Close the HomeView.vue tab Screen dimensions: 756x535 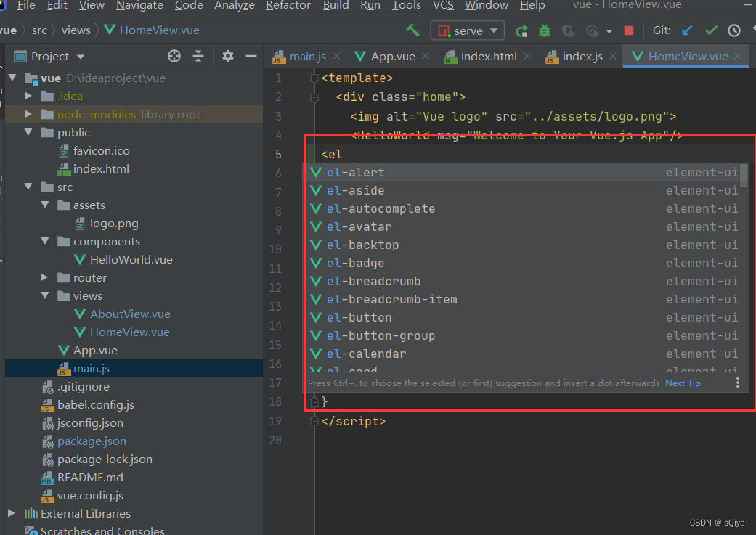738,57
